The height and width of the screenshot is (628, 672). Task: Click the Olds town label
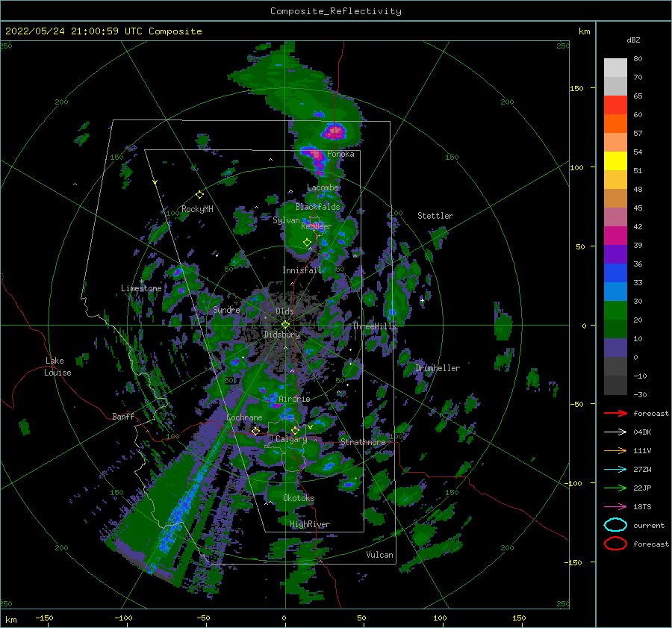click(x=284, y=311)
